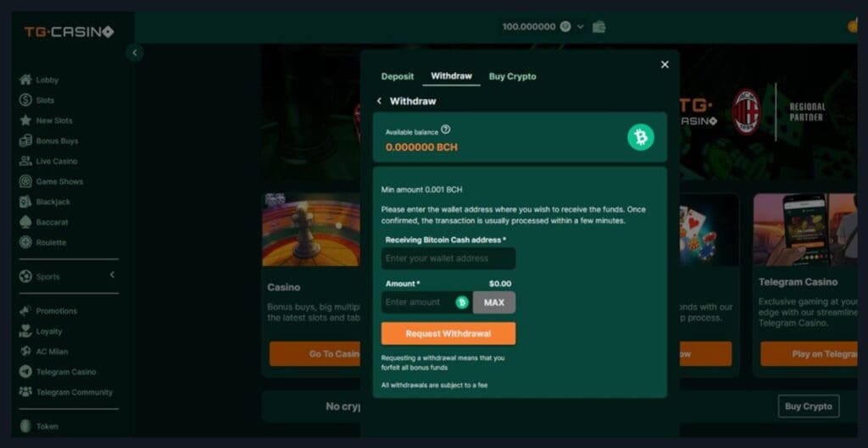Click the AC Milan badge icon in the sidebar

click(x=25, y=351)
